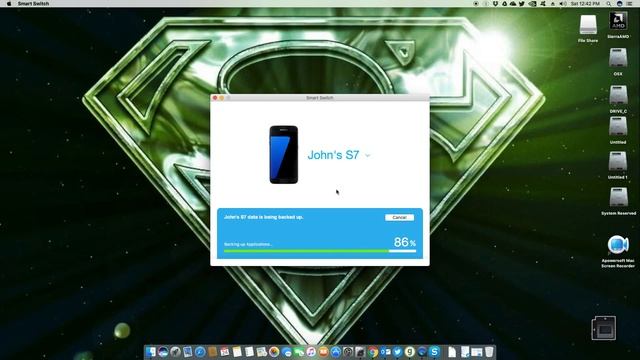Open Skype from the dock

click(x=434, y=351)
